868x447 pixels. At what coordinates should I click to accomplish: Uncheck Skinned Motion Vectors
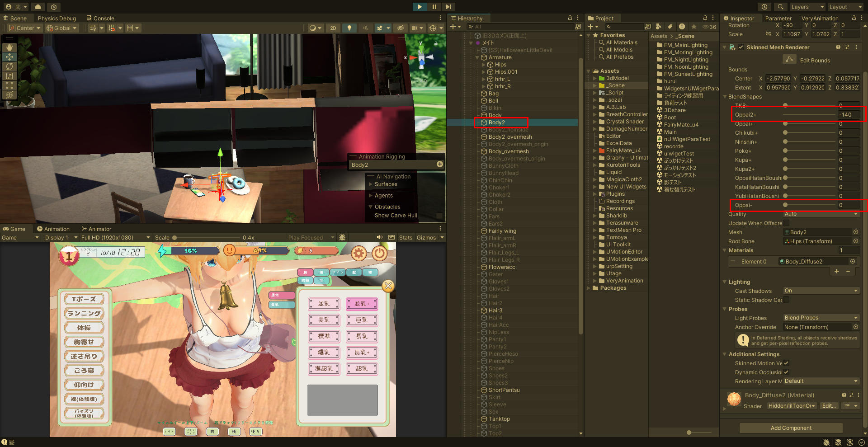coord(786,363)
